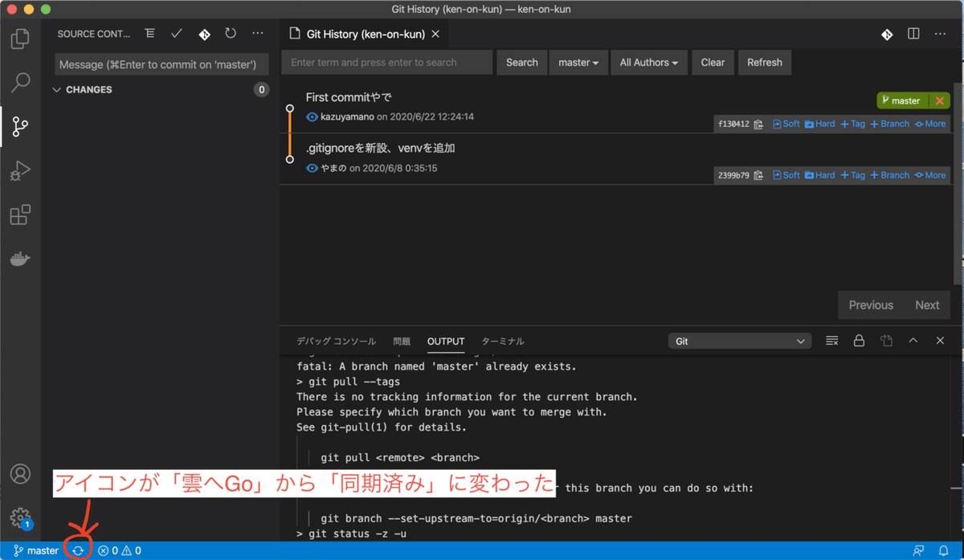
Task: Select the OUTPUT panel tab
Action: pyautogui.click(x=446, y=341)
